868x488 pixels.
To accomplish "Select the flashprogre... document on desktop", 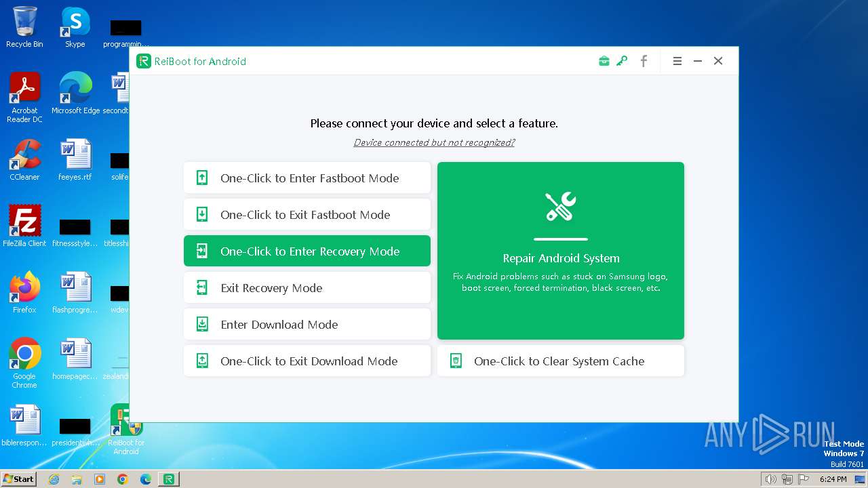I will (75, 293).
